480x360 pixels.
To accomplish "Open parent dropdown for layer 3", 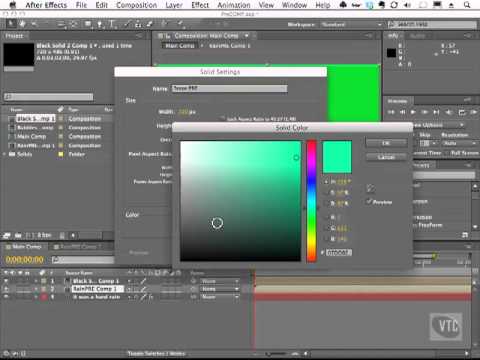I will point(220,297).
